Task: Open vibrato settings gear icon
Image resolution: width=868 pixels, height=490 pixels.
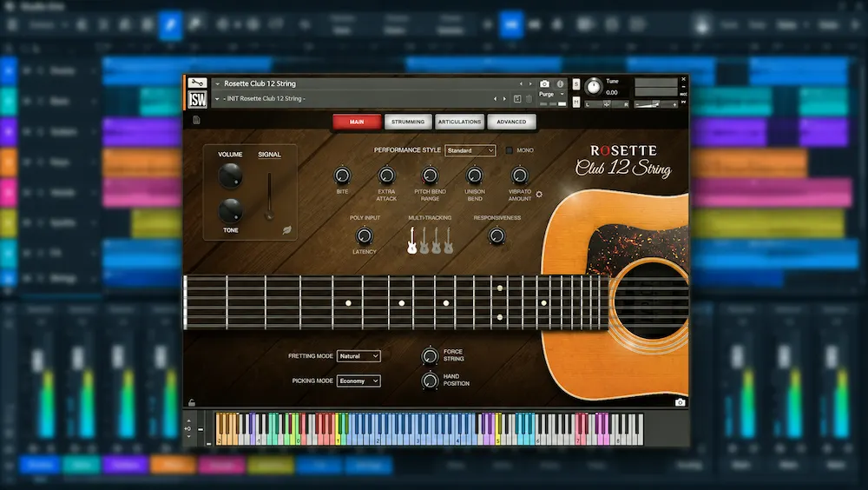Action: (539, 195)
